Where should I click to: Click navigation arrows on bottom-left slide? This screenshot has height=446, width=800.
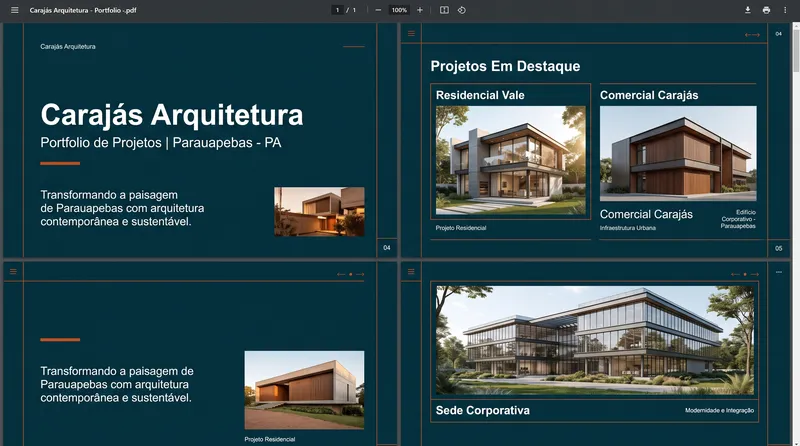tap(351, 275)
